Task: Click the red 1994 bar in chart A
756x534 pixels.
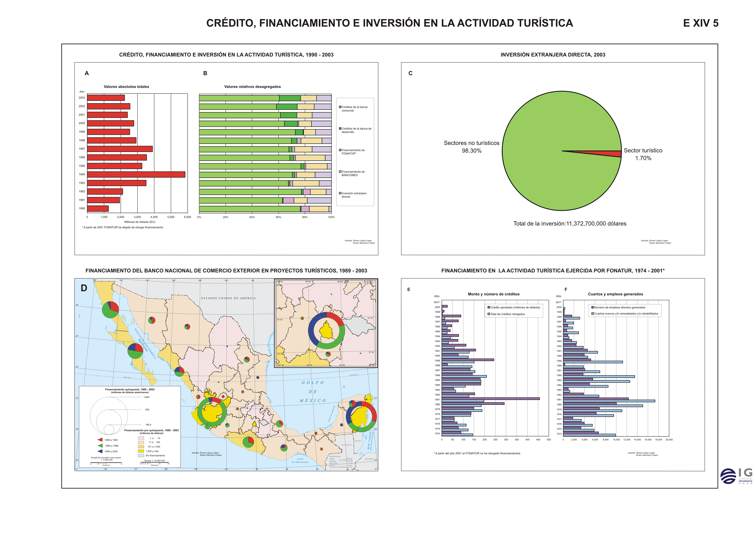Action: 136,174
